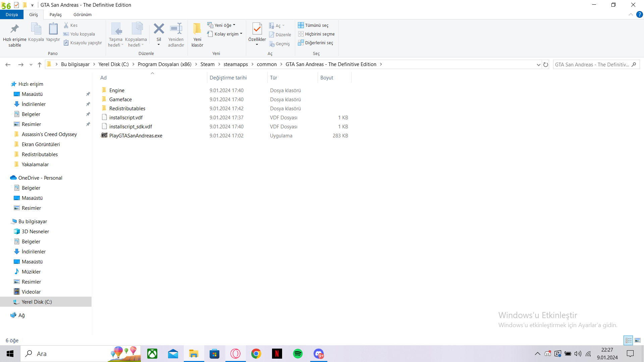Click Yeniden adlandır rename icon
Image resolution: width=644 pixels, height=362 pixels.
(x=176, y=29)
